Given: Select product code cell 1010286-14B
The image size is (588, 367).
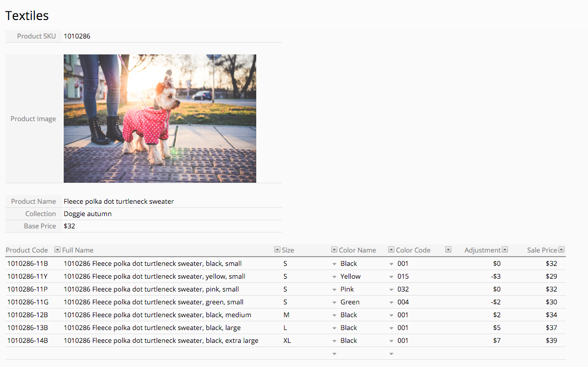Looking at the screenshot, I should [28, 340].
